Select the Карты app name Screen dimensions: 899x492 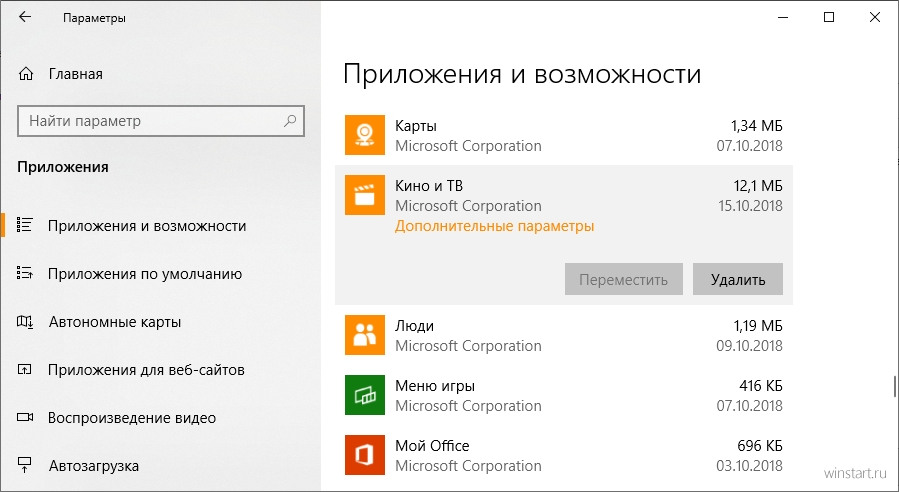point(416,126)
